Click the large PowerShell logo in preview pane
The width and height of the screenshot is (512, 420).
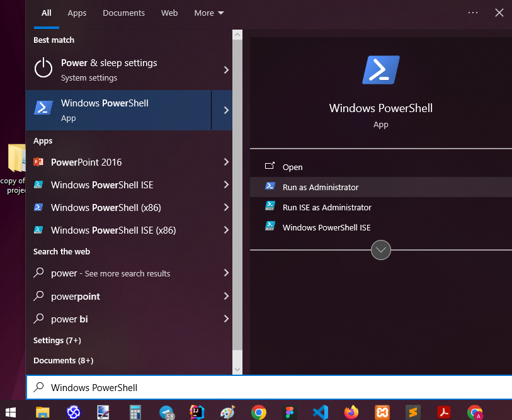point(381,70)
